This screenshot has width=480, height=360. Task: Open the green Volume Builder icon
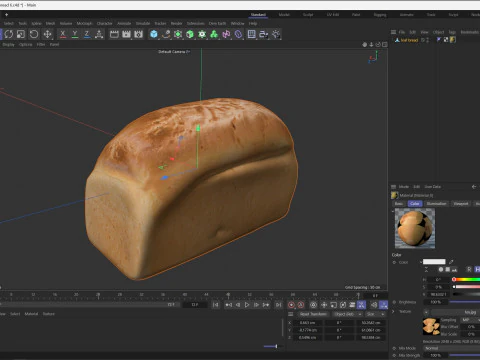214,34
